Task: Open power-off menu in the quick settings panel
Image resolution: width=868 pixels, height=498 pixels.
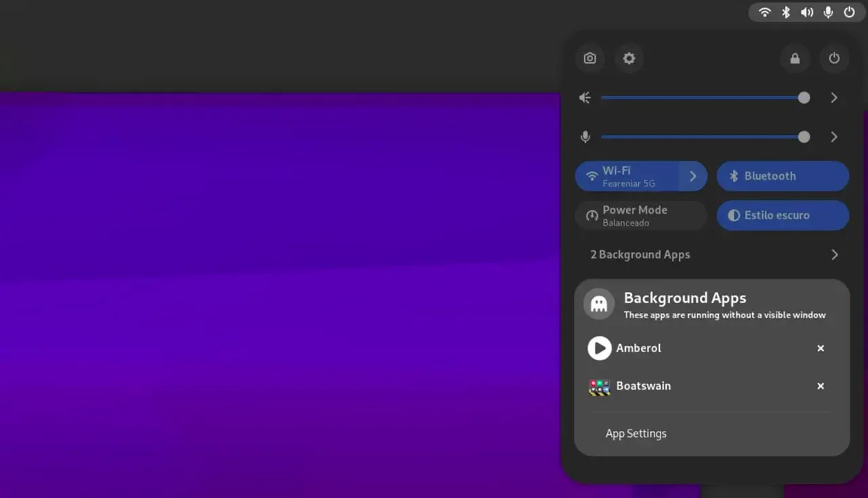Action: pyautogui.click(x=834, y=58)
